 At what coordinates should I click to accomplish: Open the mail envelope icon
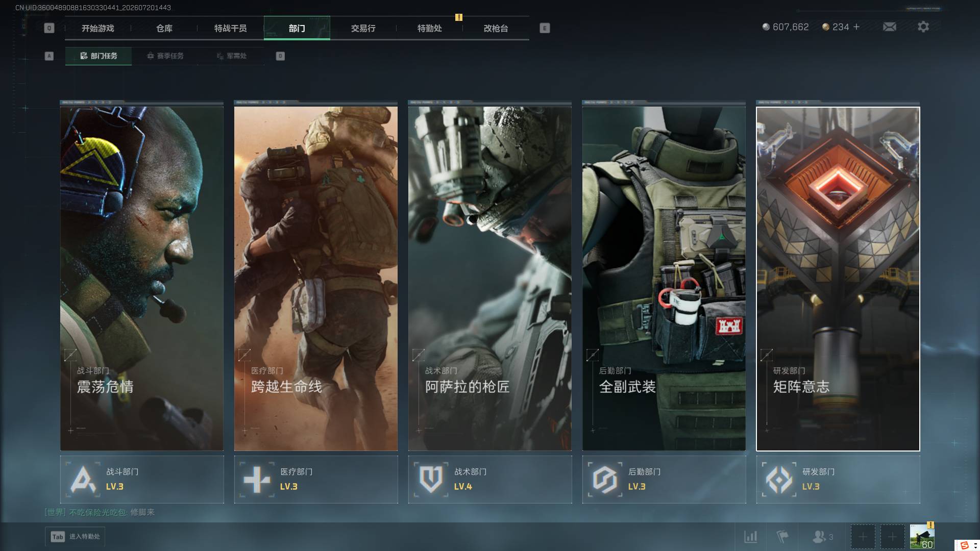tap(890, 27)
